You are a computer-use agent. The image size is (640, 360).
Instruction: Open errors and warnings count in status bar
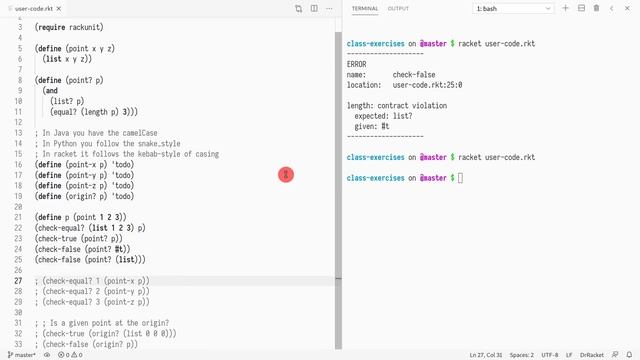pyautogui.click(x=70, y=355)
